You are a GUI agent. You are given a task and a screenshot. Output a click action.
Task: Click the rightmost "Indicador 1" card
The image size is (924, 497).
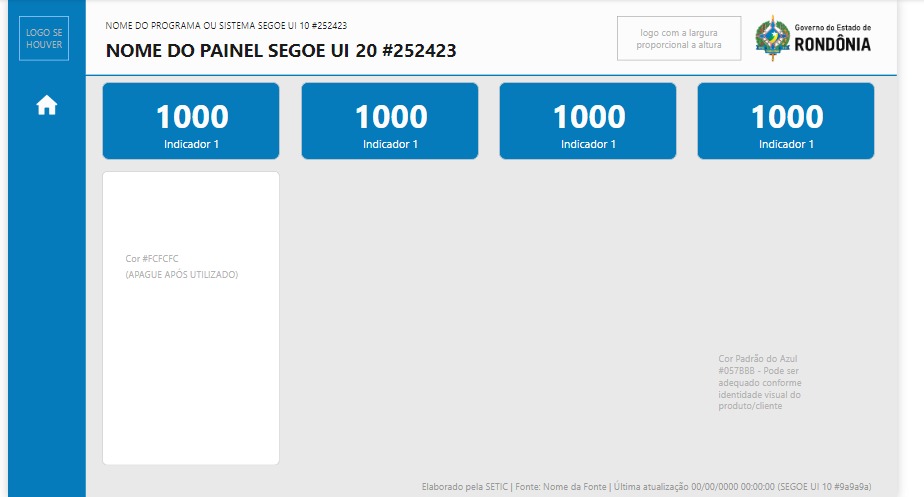(x=786, y=121)
